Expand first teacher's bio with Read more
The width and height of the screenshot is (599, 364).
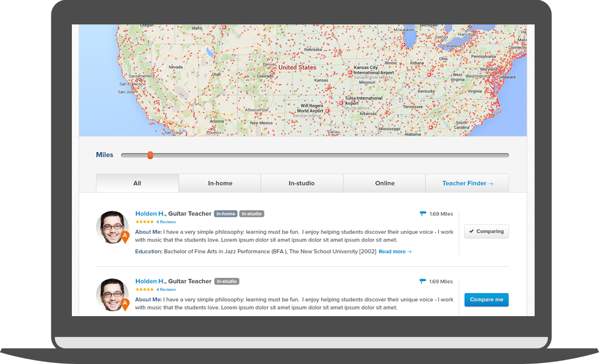click(395, 252)
